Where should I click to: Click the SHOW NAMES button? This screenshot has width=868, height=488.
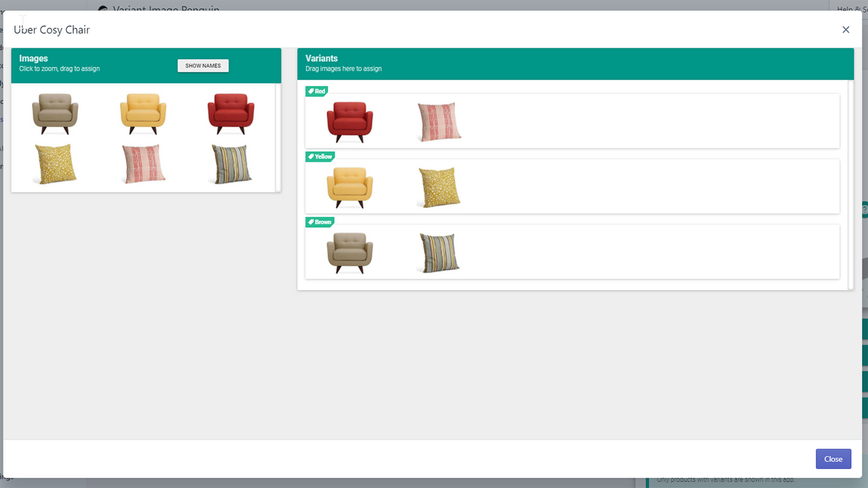(203, 65)
